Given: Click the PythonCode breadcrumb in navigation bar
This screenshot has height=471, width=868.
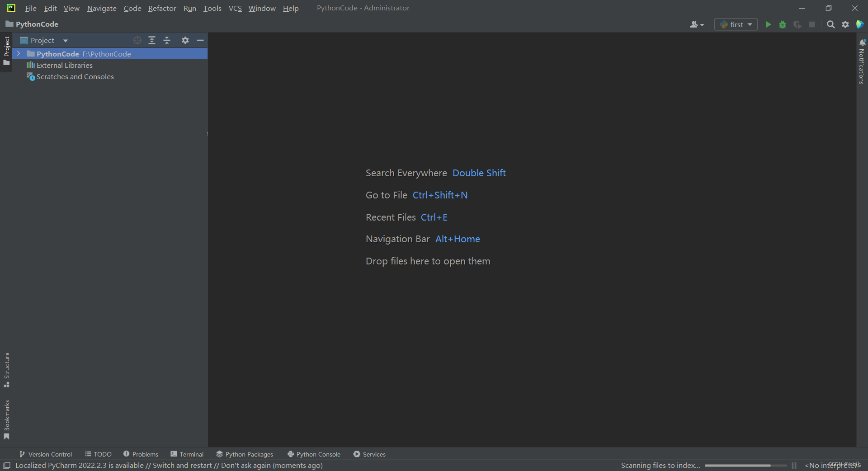Looking at the screenshot, I should tap(32, 24).
